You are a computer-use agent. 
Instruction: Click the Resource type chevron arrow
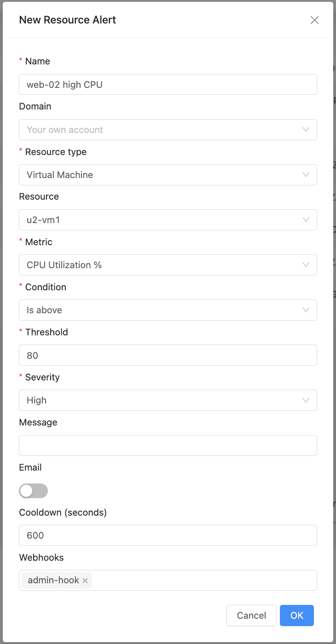(x=306, y=175)
